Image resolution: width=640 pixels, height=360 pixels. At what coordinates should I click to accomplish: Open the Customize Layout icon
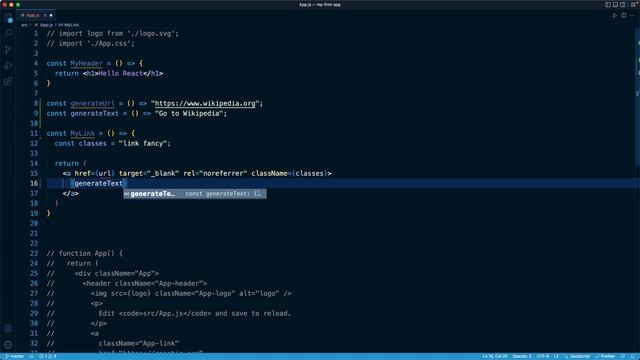tap(633, 4)
